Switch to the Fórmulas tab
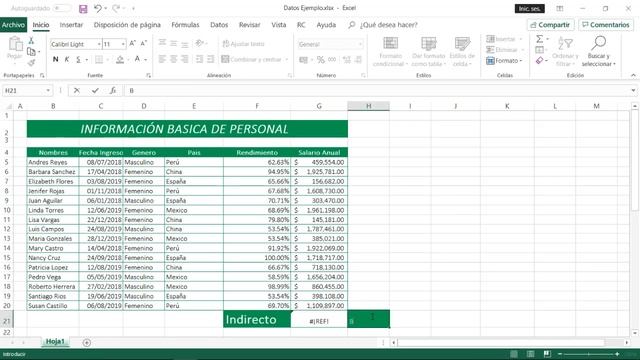Viewport: 640px width, 360px height. [185, 25]
